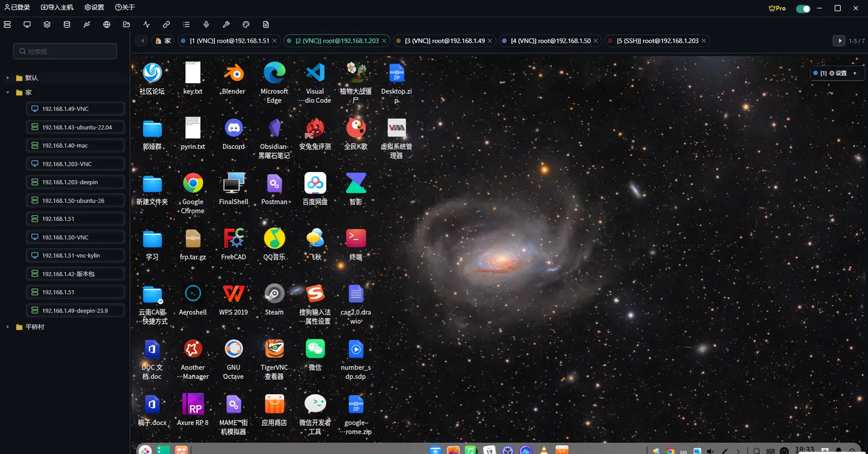Click the Pro crown badge
The height and width of the screenshot is (454, 868).
click(777, 8)
